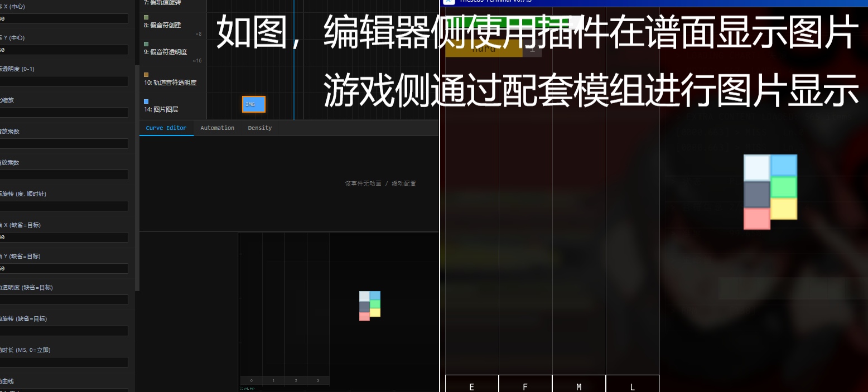This screenshot has width=868, height=392.
Task: Click the start X (缺省=目标) input field
Action: [64, 238]
